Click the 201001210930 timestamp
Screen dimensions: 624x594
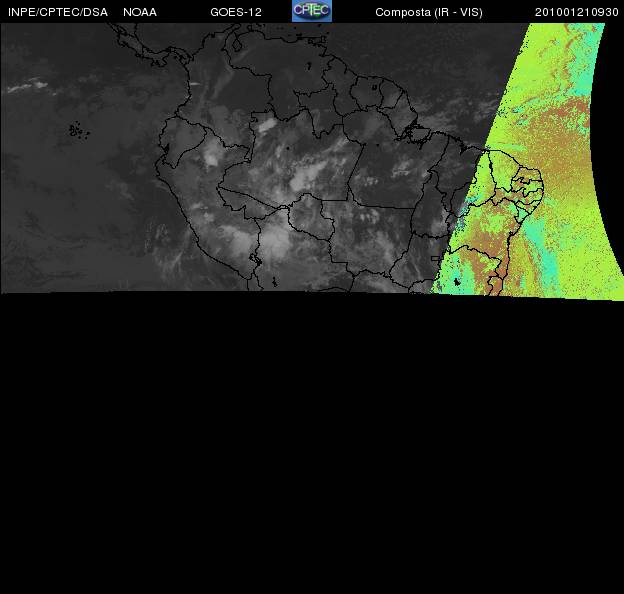click(576, 12)
